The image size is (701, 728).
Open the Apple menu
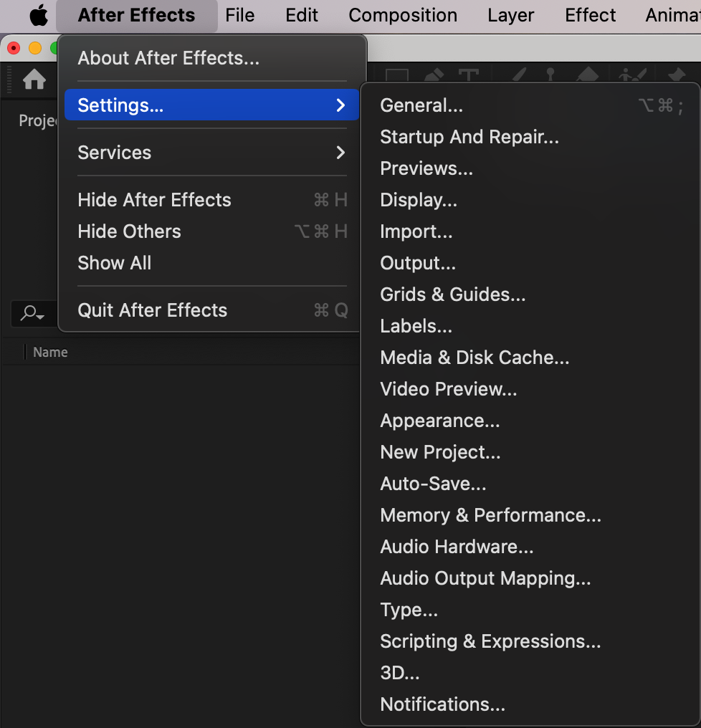tap(38, 15)
